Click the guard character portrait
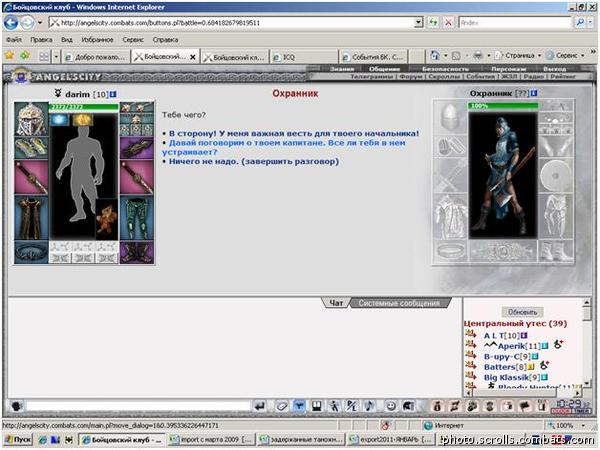Screen dimensions: 600x450 coord(503,175)
